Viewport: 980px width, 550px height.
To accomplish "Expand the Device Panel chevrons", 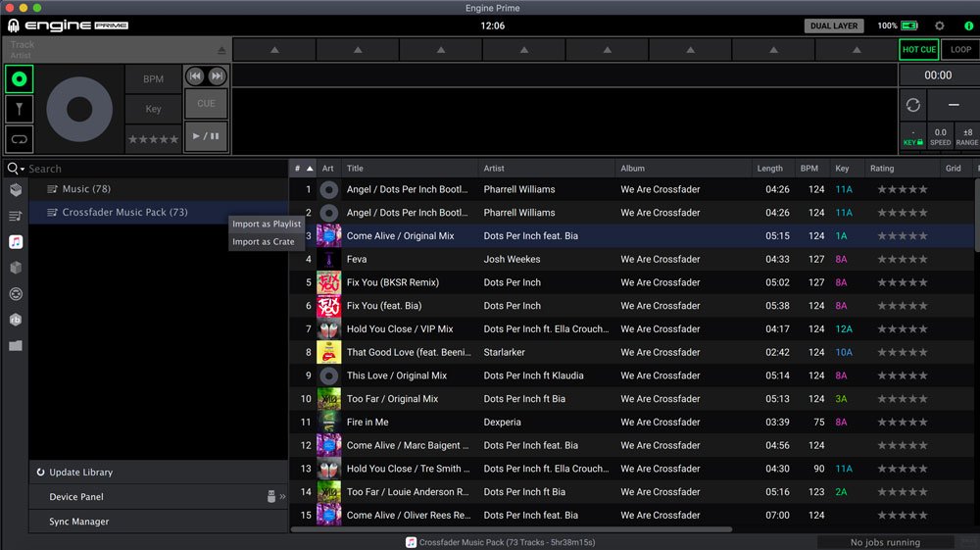I will click(x=282, y=497).
